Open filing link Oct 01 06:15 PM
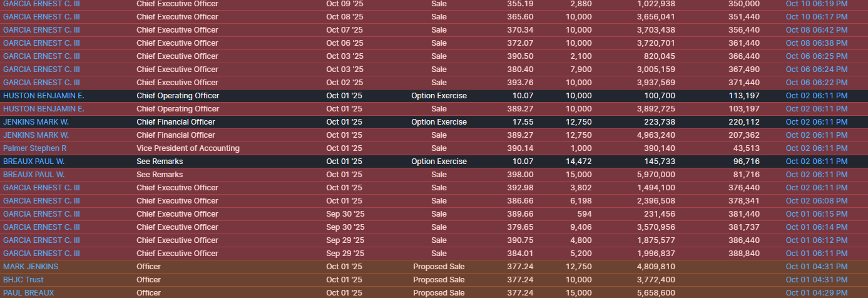 pyautogui.click(x=817, y=214)
